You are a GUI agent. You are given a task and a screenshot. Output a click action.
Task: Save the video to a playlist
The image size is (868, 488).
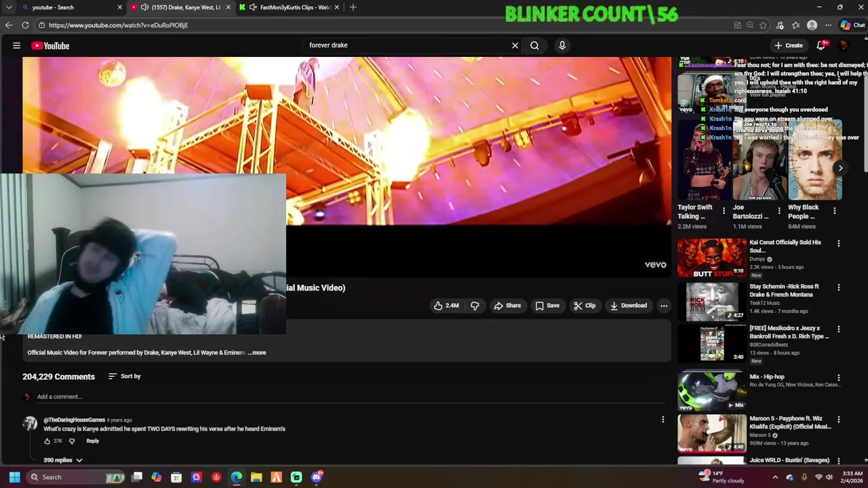[547, 306]
